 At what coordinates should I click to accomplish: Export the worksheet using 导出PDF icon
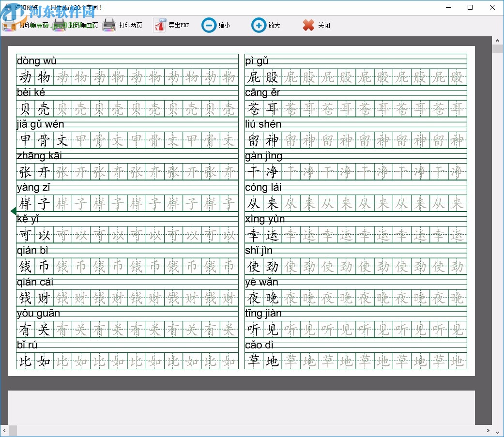160,25
